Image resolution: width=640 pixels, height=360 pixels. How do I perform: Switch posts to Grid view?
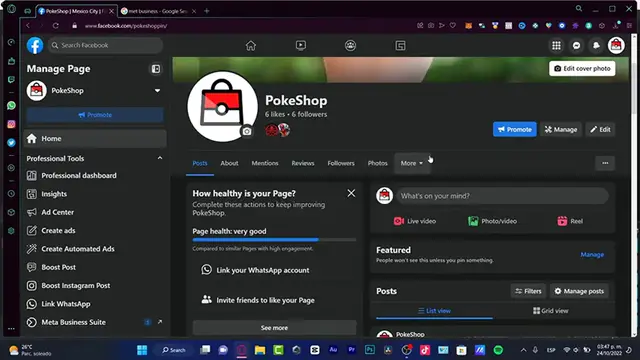click(550, 311)
